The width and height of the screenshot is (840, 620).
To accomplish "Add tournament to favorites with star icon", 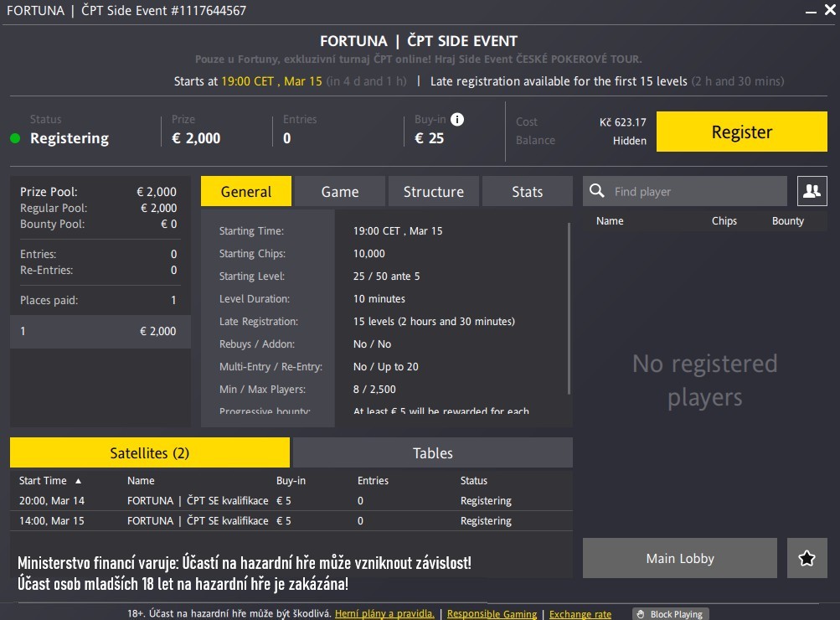I will [807, 558].
